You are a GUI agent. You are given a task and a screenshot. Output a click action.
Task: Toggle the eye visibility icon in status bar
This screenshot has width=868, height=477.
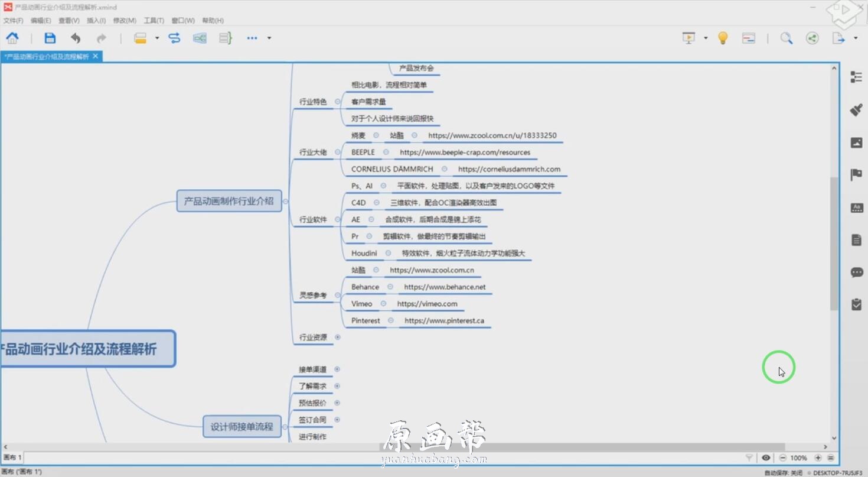(x=766, y=457)
